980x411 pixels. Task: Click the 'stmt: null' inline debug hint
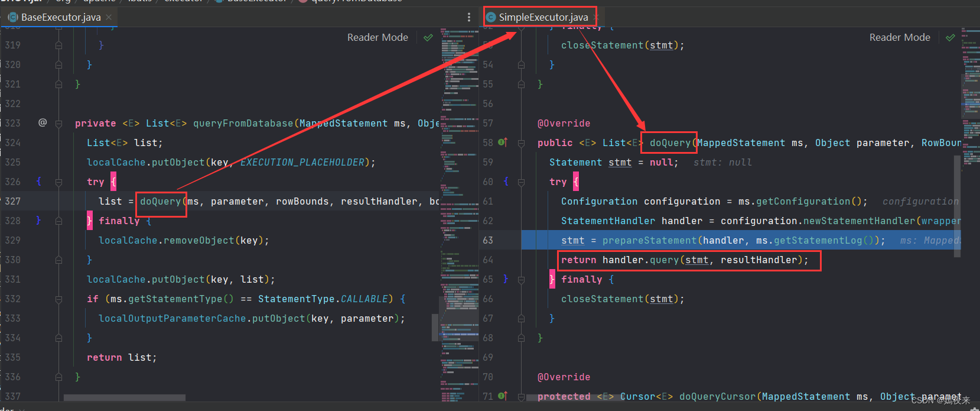click(x=722, y=162)
